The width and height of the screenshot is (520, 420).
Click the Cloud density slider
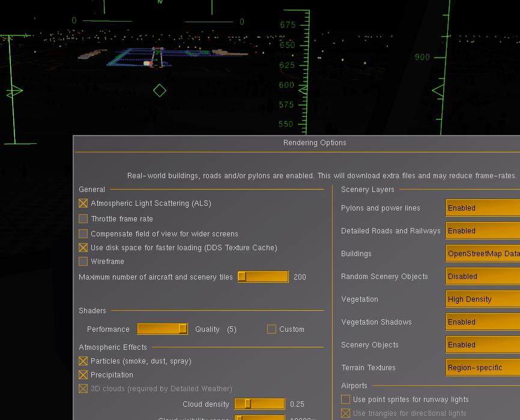(259, 404)
